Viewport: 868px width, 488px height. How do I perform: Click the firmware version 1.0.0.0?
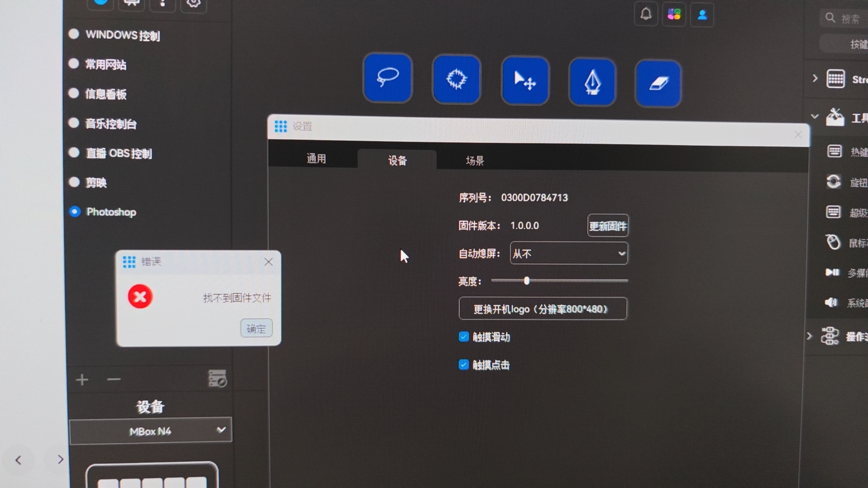tap(524, 225)
